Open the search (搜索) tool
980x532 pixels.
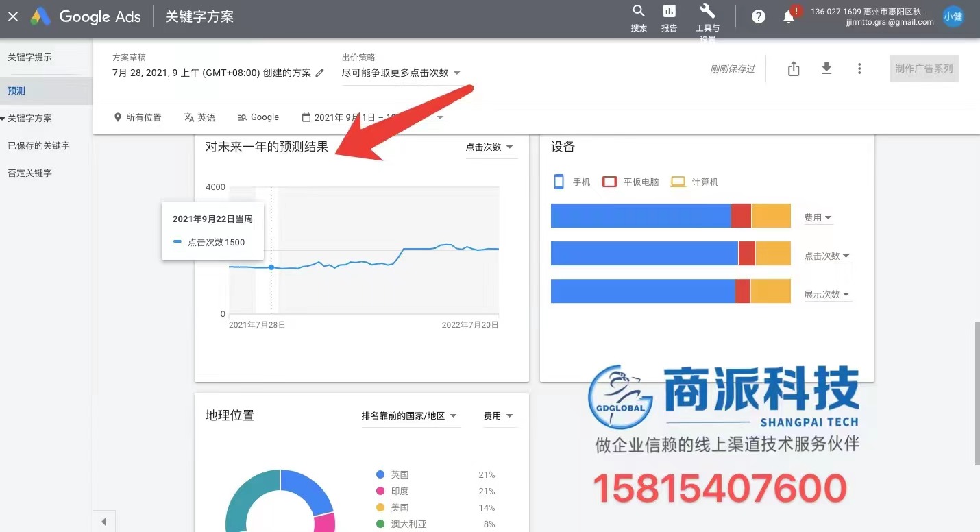pyautogui.click(x=639, y=19)
